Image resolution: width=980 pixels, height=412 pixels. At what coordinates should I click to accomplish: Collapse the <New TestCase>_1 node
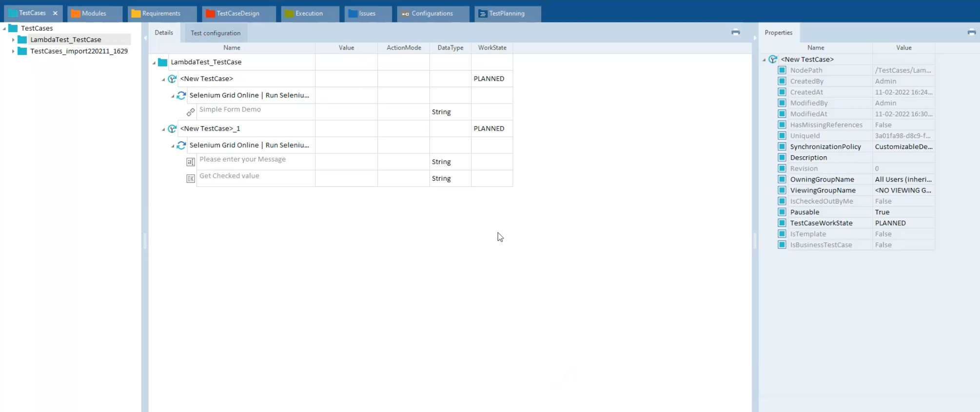[x=163, y=129]
